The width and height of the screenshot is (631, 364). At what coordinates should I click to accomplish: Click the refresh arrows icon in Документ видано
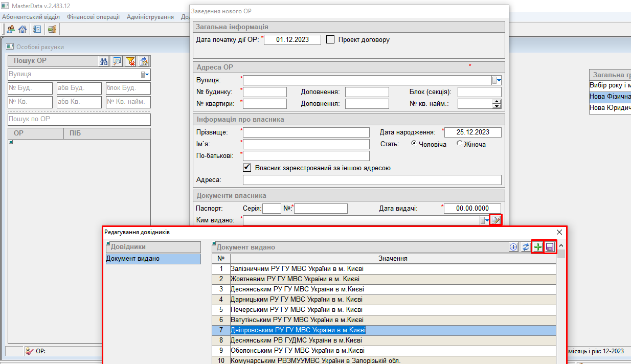[526, 247]
